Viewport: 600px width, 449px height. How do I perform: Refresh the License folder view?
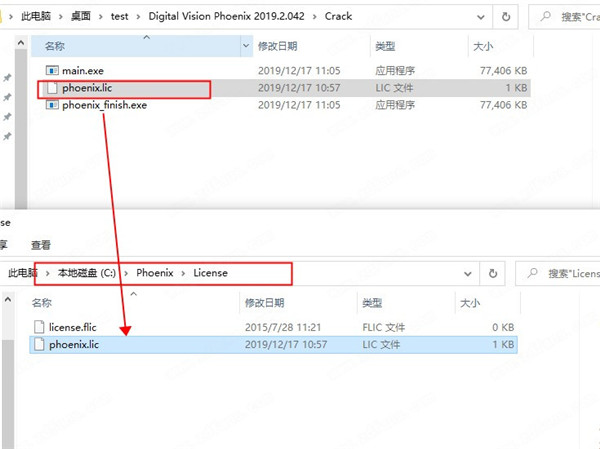point(493,273)
